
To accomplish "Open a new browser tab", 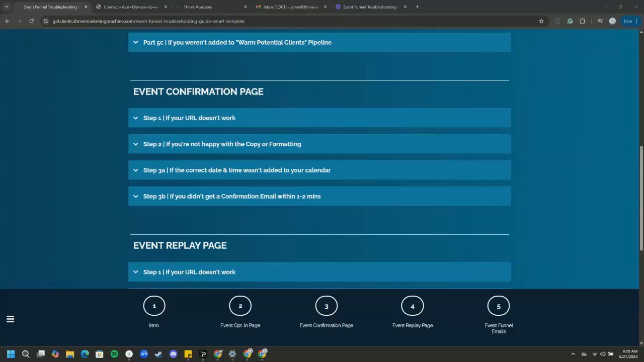I will [x=417, y=7].
